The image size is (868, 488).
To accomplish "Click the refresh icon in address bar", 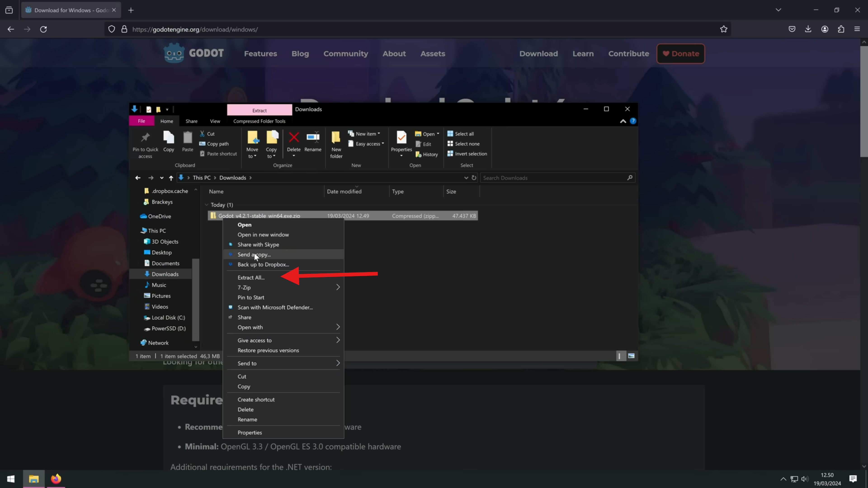I will point(474,178).
